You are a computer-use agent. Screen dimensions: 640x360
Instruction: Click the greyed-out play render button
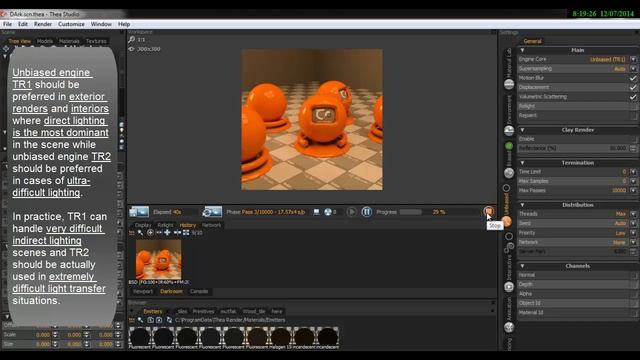[351, 212]
